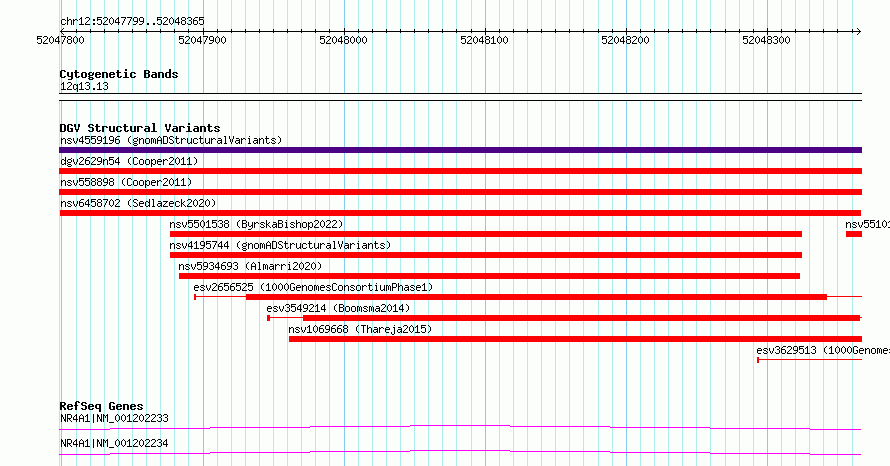Image resolution: width=890 pixels, height=466 pixels.
Task: Select ruler position 52048100
Action: point(484,40)
